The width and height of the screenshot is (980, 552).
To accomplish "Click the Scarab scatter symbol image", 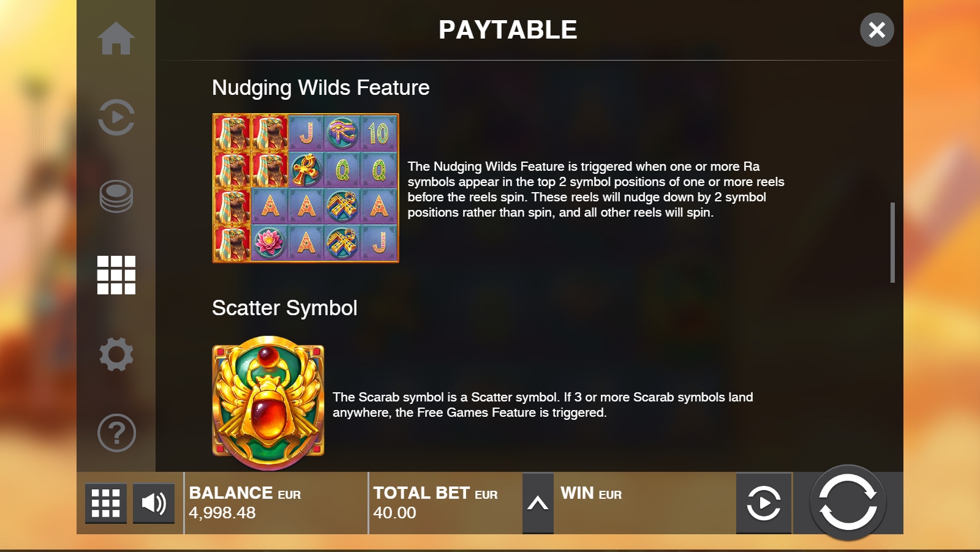I will (x=268, y=403).
